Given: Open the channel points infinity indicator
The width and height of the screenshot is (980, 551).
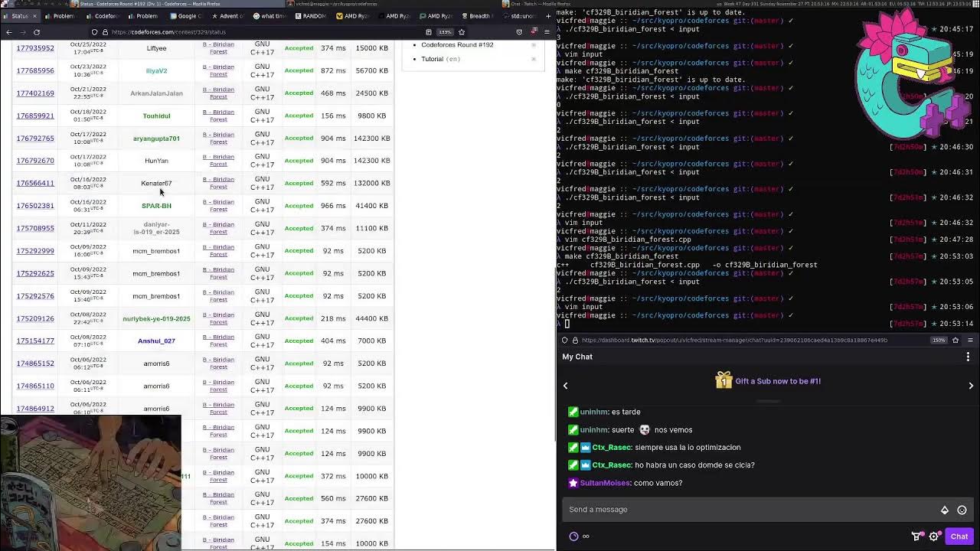Looking at the screenshot, I should pos(580,536).
